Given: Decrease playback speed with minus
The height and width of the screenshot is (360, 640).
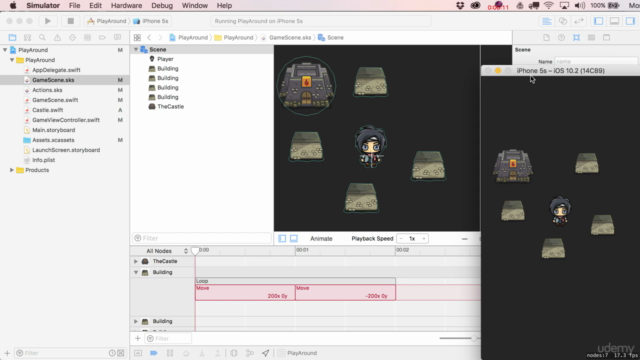Looking at the screenshot, I should click(401, 238).
